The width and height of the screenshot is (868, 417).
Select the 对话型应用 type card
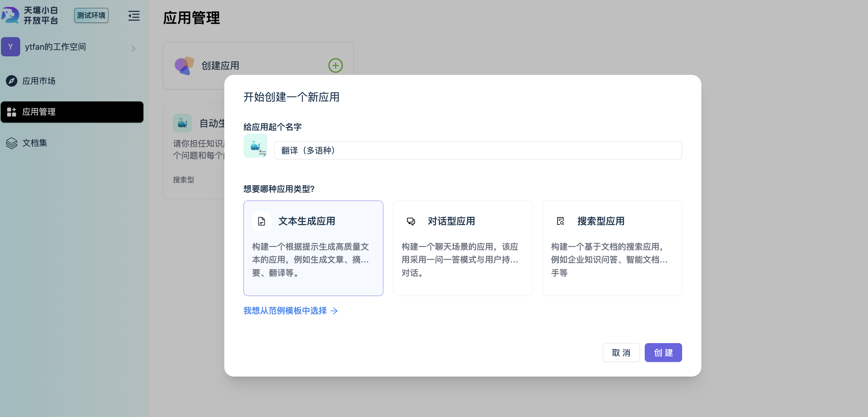click(x=462, y=248)
